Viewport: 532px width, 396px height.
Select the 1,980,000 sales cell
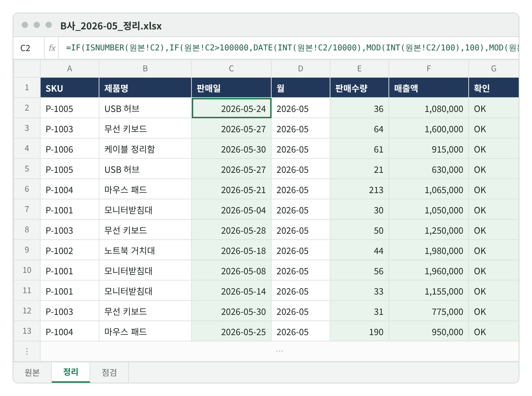coord(429,250)
